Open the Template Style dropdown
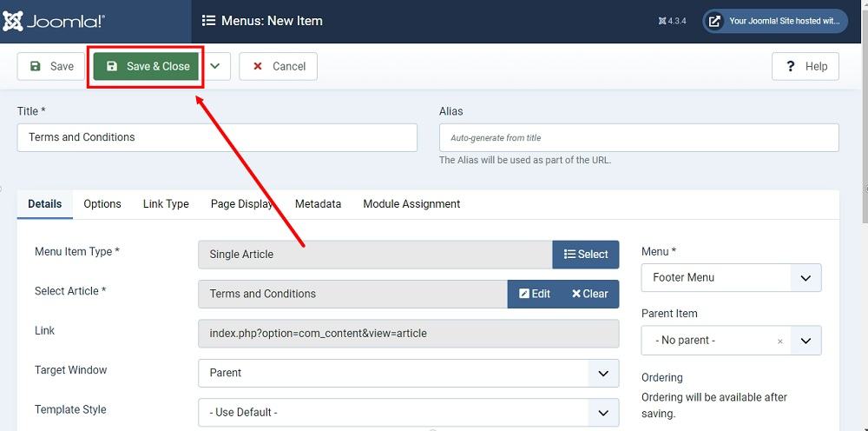The height and width of the screenshot is (431, 868). click(409, 412)
